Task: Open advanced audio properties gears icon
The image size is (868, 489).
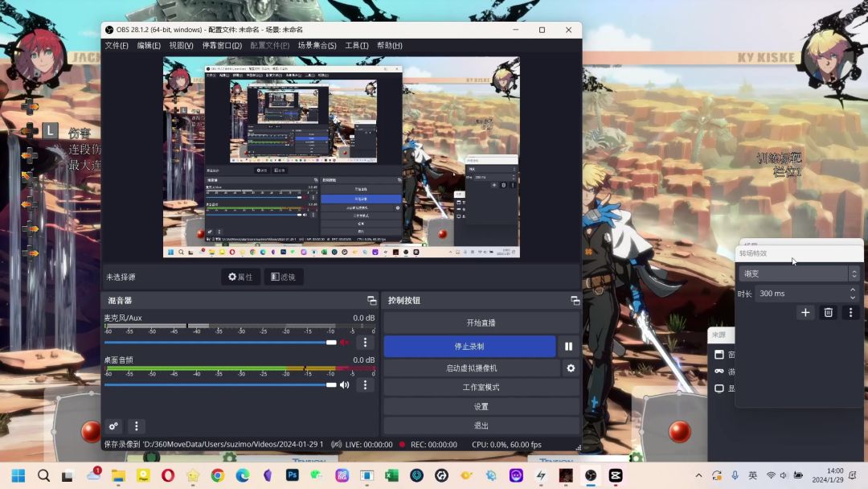Action: click(x=113, y=426)
